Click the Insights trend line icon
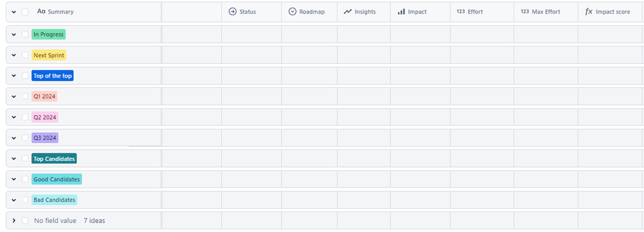This screenshot has height=232, width=644. click(348, 12)
